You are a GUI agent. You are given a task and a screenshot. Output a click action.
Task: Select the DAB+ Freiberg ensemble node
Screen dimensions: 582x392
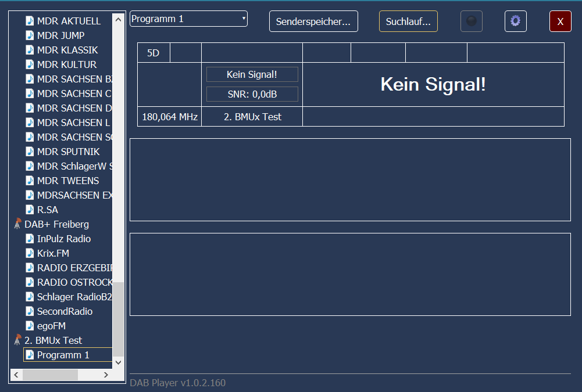(x=56, y=224)
